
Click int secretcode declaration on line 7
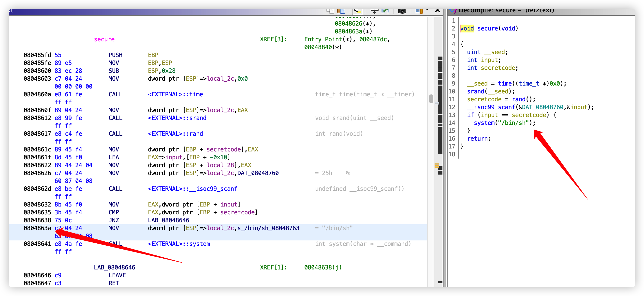[x=493, y=68]
